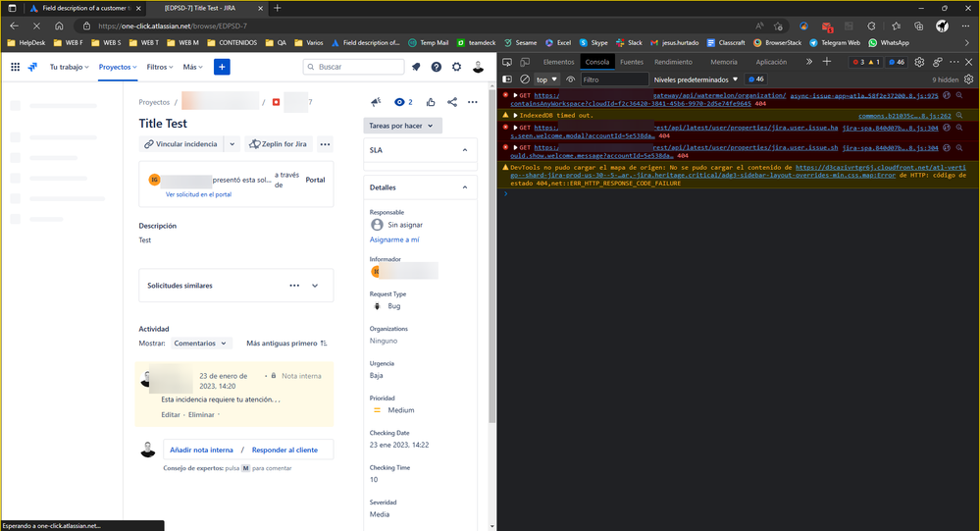Click Añadir nota interna

click(201, 450)
